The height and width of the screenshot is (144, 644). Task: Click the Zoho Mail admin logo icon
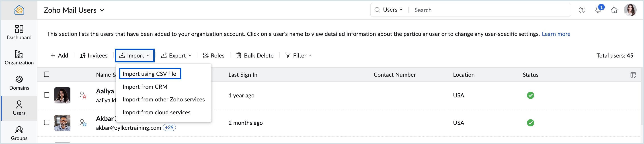point(19,10)
